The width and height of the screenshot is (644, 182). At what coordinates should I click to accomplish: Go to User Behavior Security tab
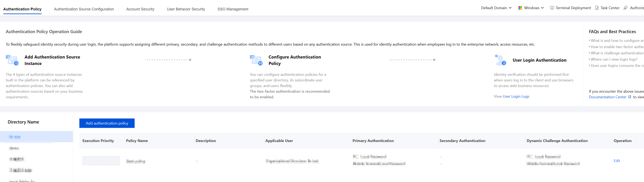click(186, 9)
